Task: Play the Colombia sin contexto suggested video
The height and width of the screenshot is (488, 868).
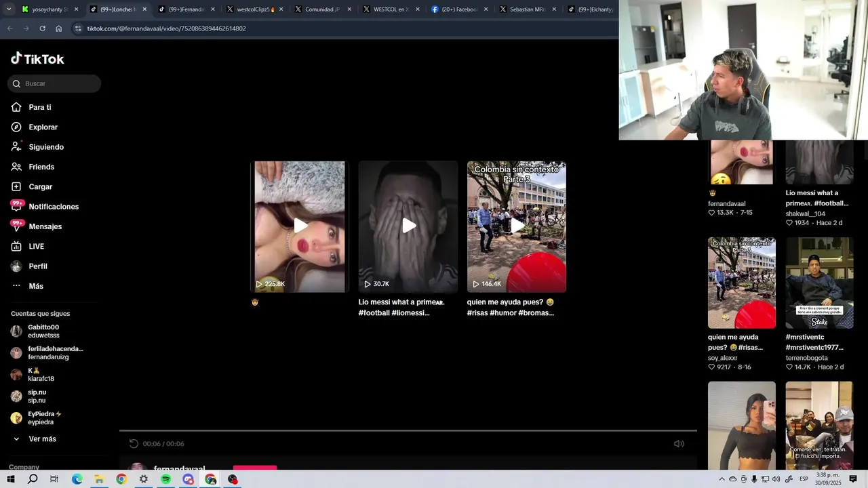Action: (x=517, y=226)
